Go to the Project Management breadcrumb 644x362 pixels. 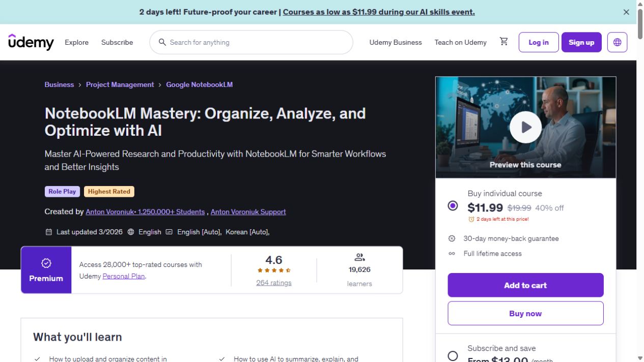[120, 84]
